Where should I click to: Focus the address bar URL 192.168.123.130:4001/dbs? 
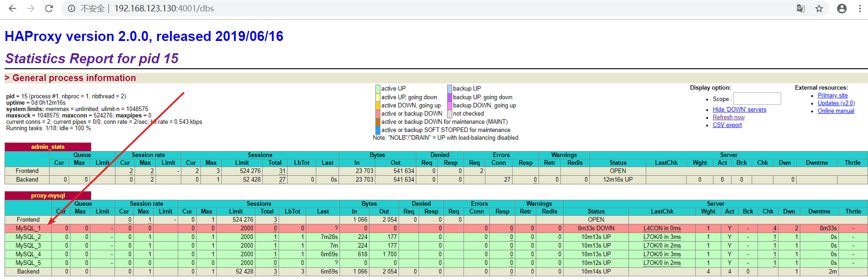click(x=164, y=8)
